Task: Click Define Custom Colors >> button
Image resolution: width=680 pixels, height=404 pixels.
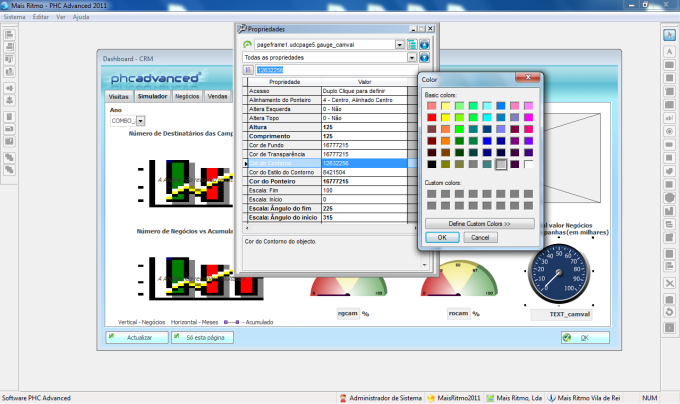Action: [x=479, y=224]
